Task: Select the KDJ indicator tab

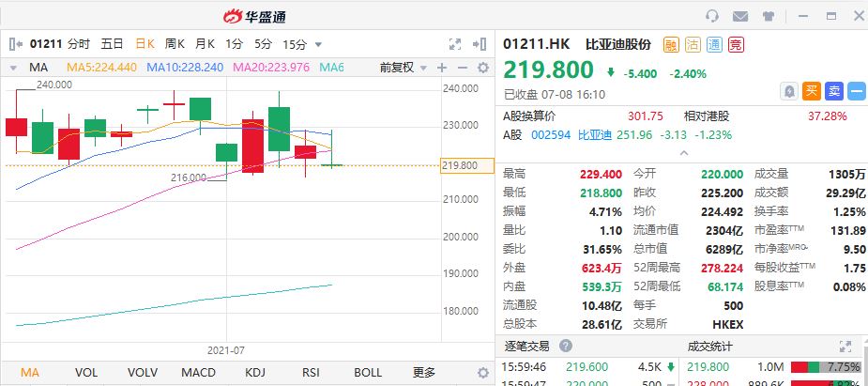Action: [x=254, y=372]
